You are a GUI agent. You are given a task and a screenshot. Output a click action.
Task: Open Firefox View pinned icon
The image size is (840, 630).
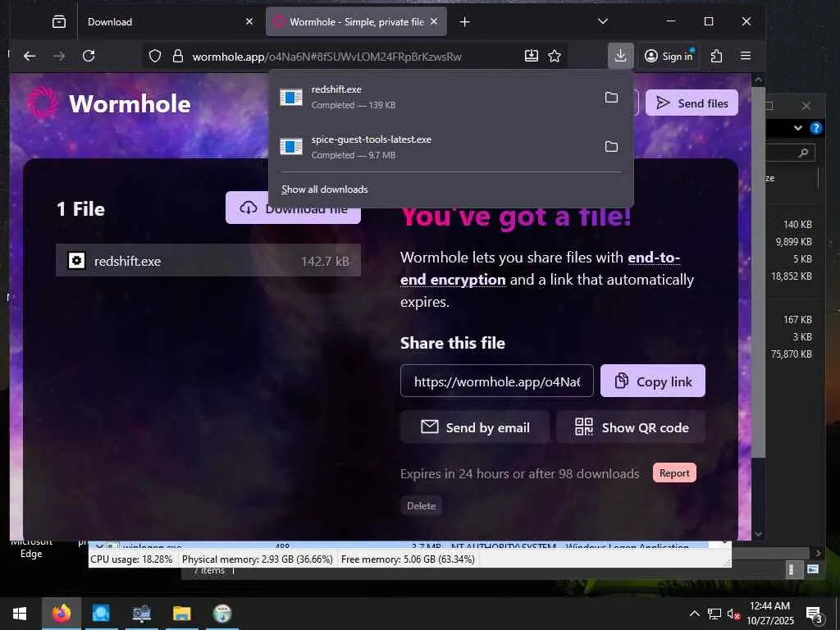pos(59,21)
